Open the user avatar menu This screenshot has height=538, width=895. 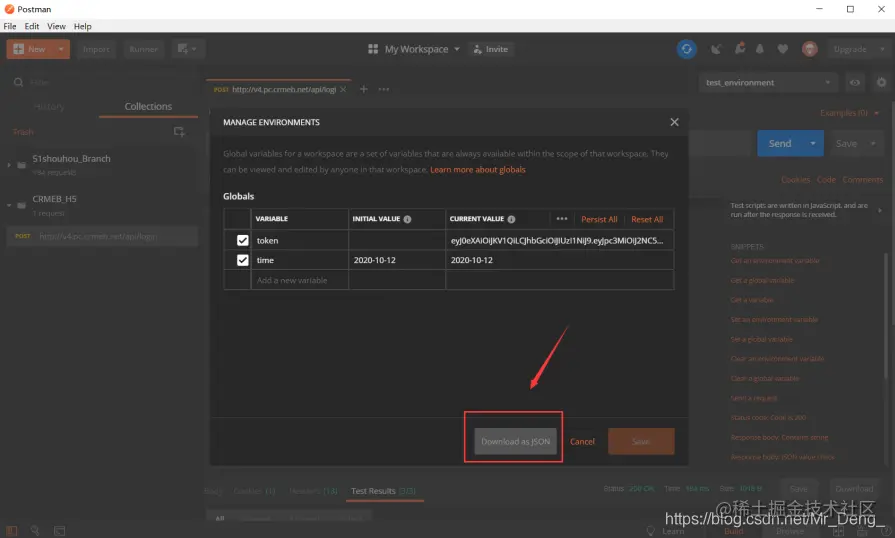click(809, 49)
